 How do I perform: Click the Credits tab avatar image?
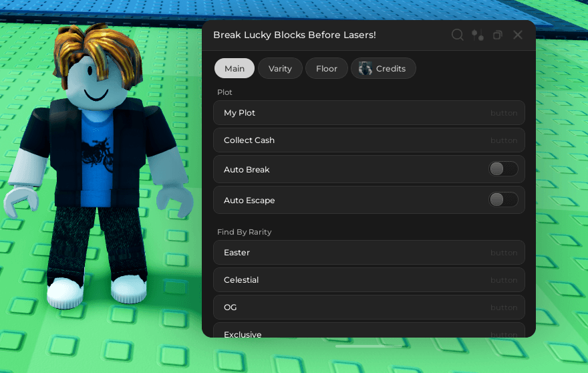click(x=365, y=68)
